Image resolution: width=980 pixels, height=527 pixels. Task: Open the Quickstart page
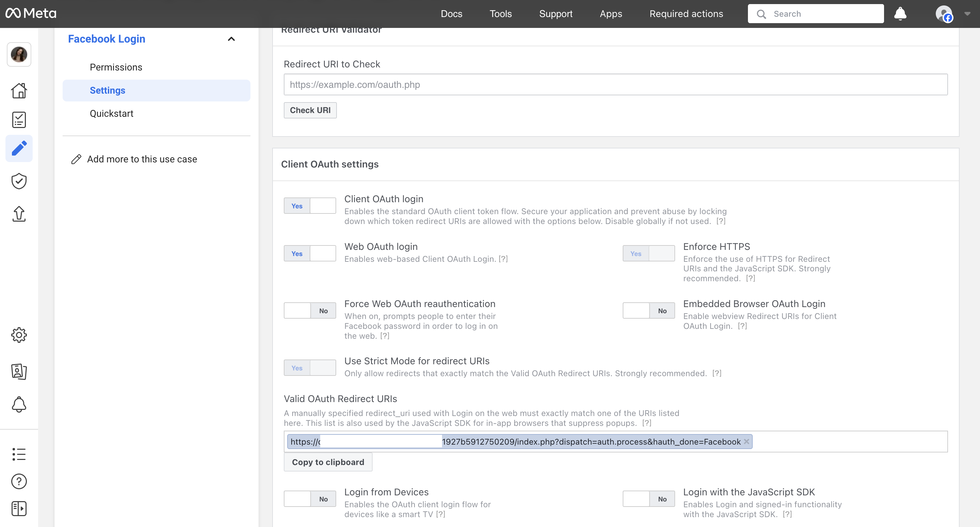112,113
